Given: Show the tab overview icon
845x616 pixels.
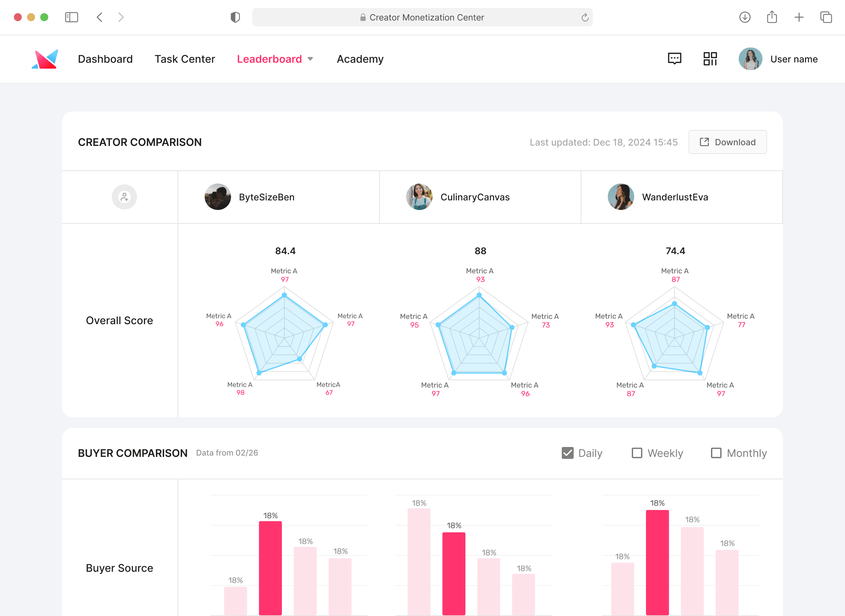Looking at the screenshot, I should (x=826, y=17).
